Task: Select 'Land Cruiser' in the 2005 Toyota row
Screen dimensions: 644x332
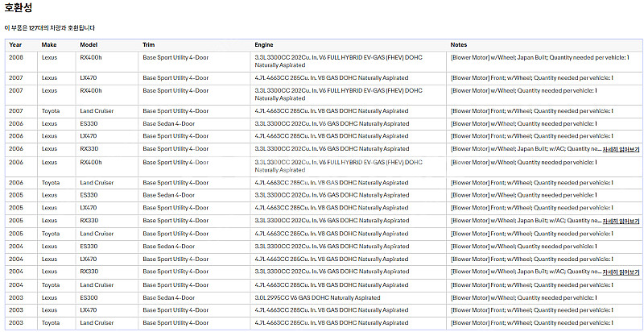Action: (x=97, y=234)
